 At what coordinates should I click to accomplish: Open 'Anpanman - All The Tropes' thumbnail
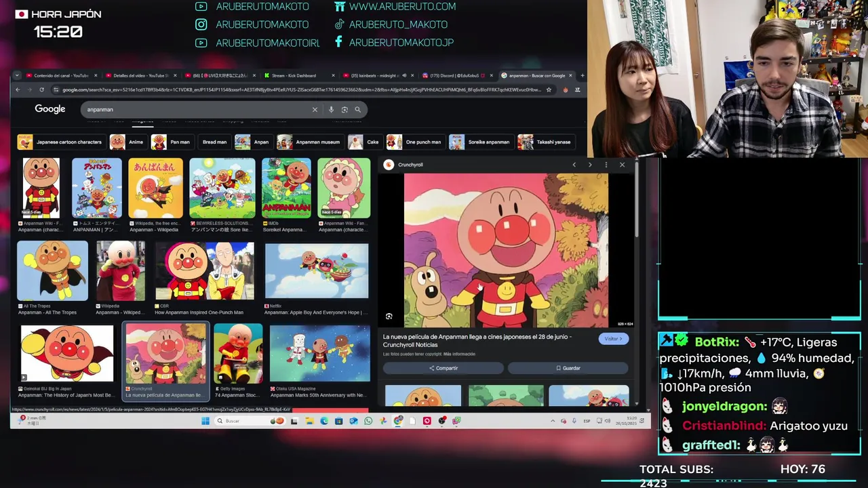tap(53, 271)
